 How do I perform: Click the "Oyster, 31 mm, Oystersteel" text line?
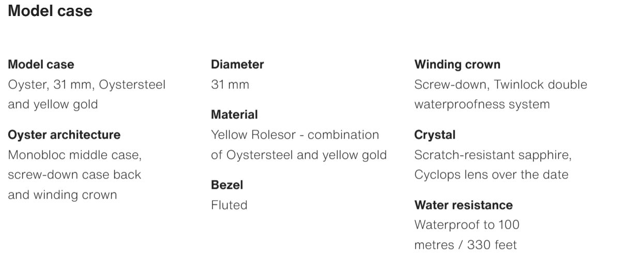[x=86, y=85]
